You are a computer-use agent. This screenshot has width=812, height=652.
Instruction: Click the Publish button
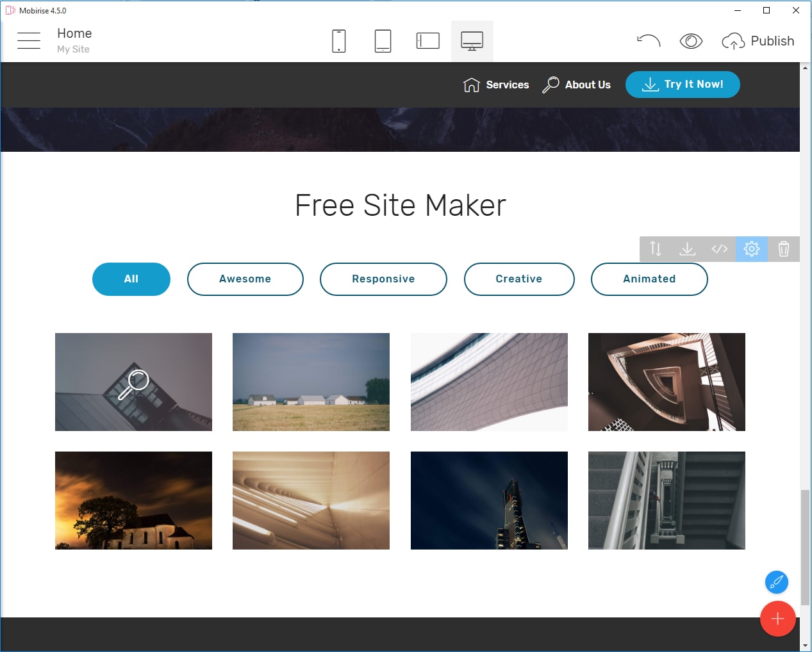point(758,41)
